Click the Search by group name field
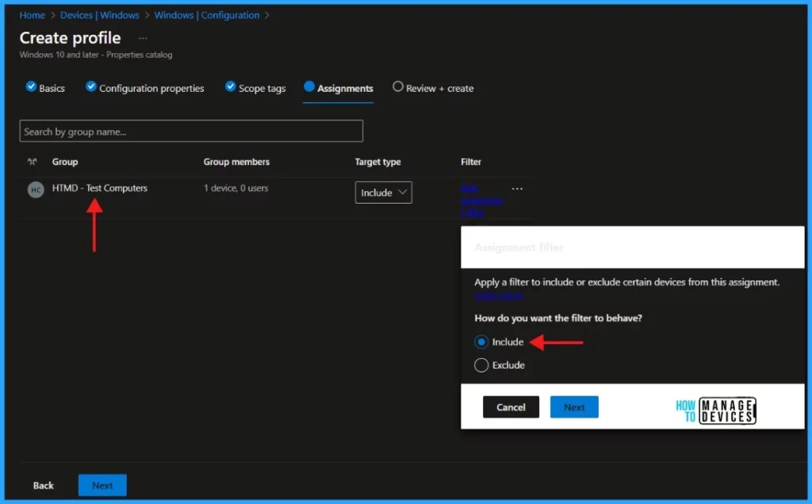The width and height of the screenshot is (812, 504). pos(191,132)
